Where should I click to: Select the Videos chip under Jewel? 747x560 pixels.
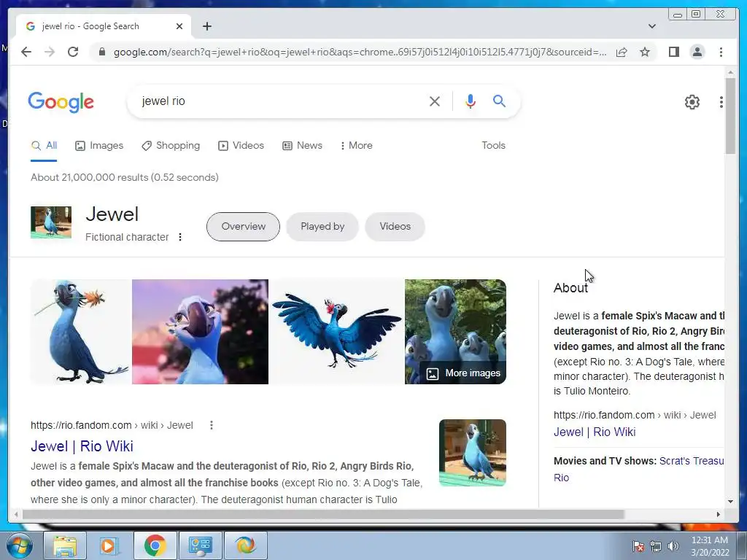[x=395, y=227]
